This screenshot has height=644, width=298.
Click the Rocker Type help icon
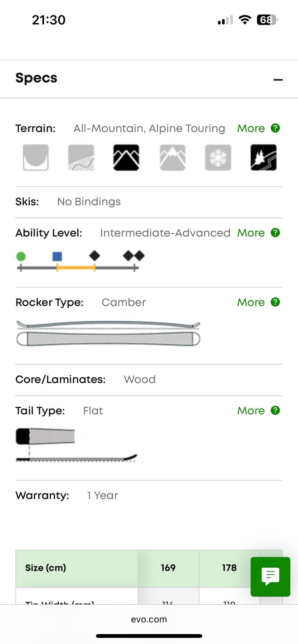coord(275,302)
